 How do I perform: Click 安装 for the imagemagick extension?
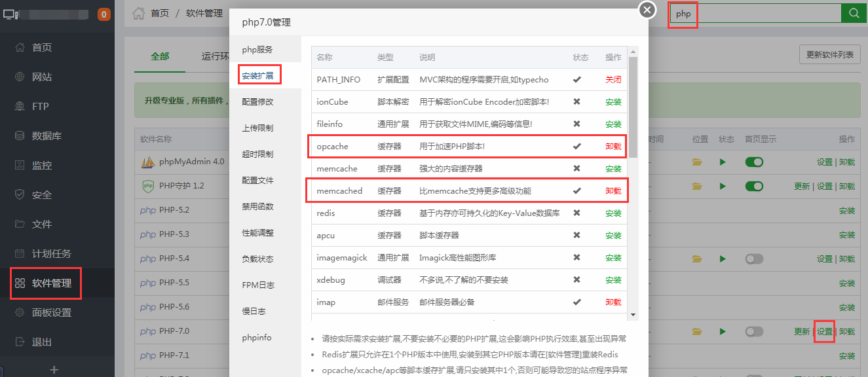coord(613,258)
